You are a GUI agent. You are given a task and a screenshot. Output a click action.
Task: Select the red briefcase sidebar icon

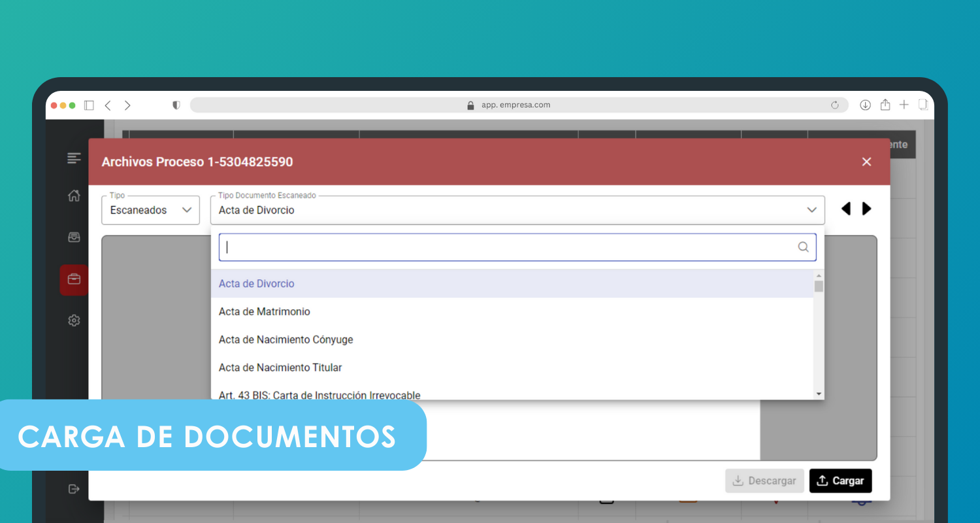[x=74, y=280]
